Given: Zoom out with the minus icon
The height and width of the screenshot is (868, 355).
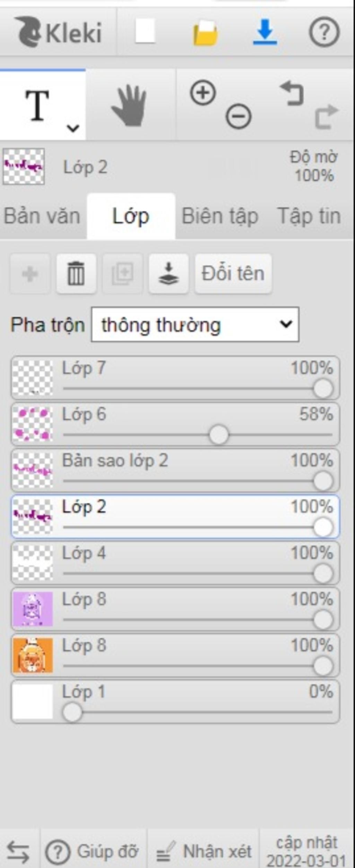Looking at the screenshot, I should [239, 116].
